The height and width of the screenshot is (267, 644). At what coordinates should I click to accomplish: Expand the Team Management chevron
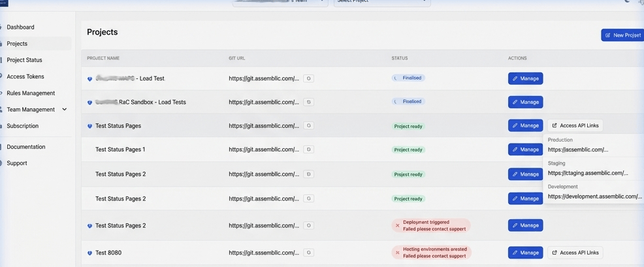point(64,110)
